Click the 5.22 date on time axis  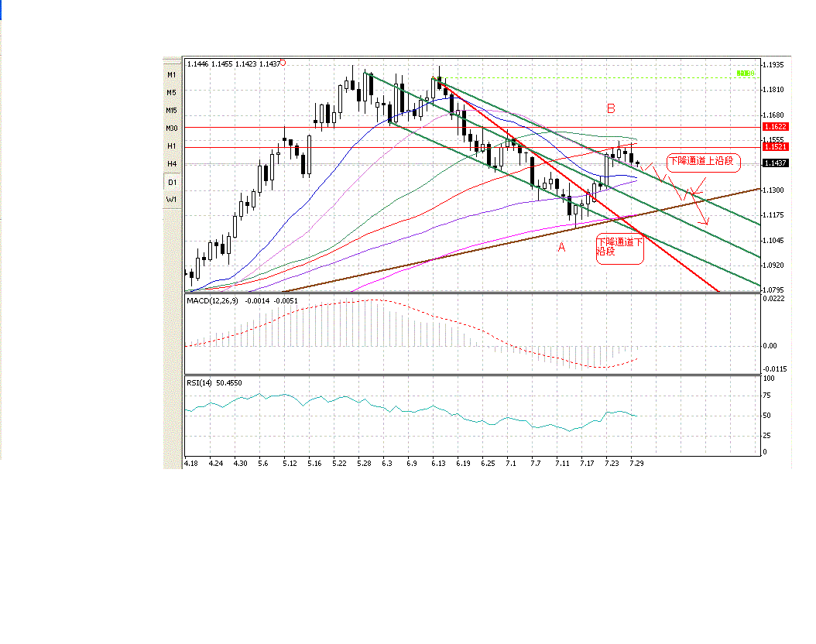pos(339,463)
